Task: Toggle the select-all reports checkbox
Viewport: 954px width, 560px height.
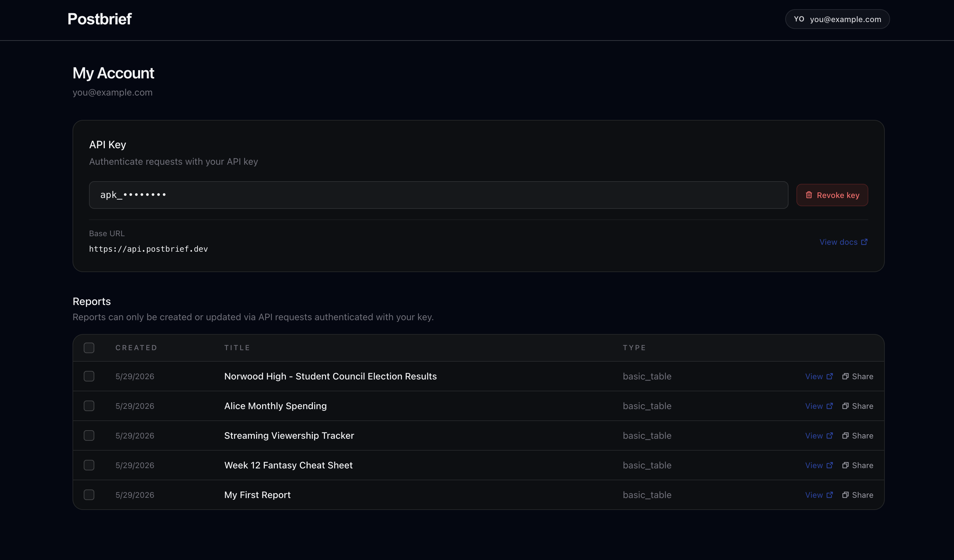Action: pos(89,348)
